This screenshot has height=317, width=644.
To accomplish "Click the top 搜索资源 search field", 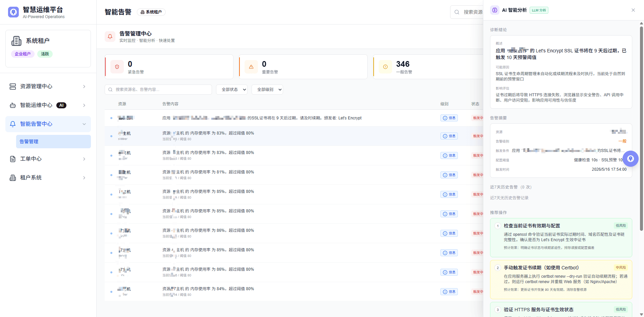I will (467, 12).
